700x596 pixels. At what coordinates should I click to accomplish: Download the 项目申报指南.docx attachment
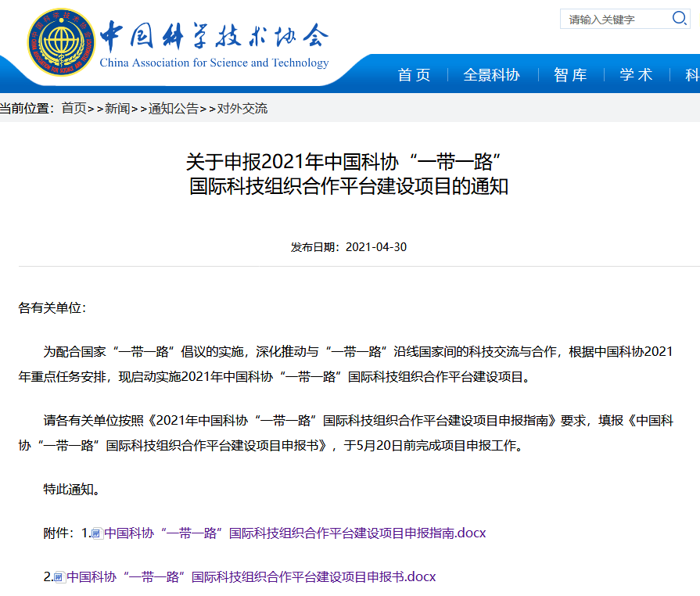(295, 533)
